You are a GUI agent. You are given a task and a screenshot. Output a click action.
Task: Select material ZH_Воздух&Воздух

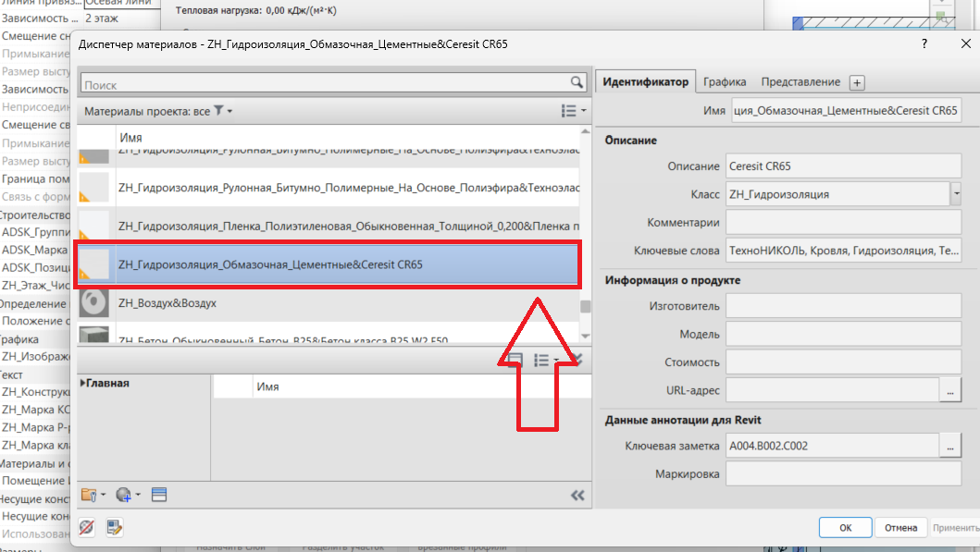(x=329, y=303)
